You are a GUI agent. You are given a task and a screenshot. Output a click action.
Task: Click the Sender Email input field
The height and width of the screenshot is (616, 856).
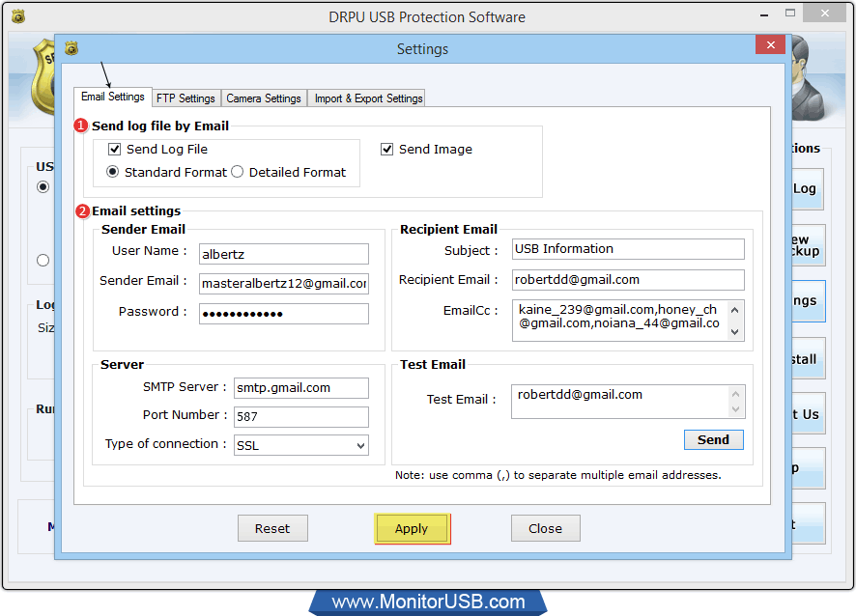point(284,284)
